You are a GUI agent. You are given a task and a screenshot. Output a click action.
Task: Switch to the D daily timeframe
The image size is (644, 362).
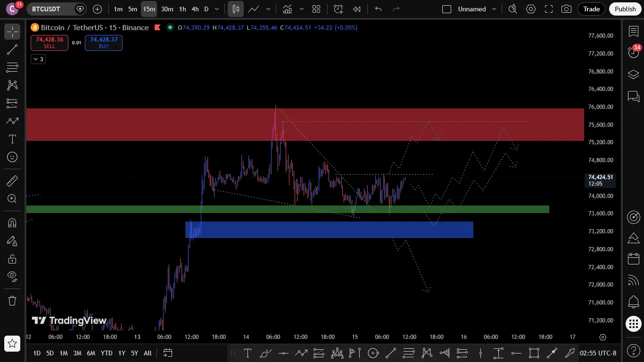[206, 9]
